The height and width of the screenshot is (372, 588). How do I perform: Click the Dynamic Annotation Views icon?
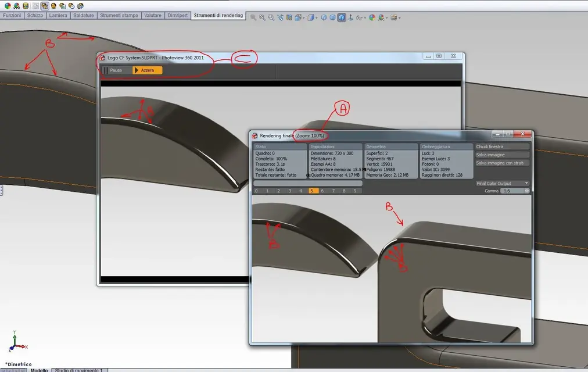(289, 17)
